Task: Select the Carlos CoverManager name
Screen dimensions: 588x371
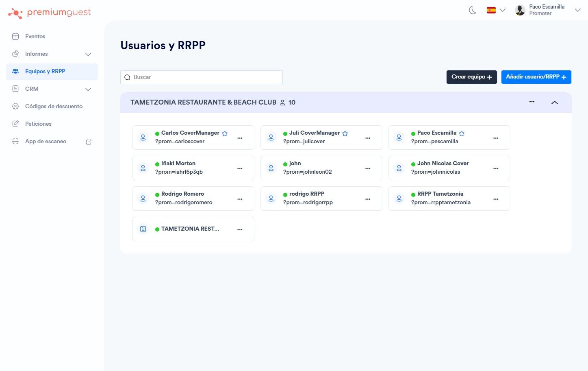Action: (190, 133)
